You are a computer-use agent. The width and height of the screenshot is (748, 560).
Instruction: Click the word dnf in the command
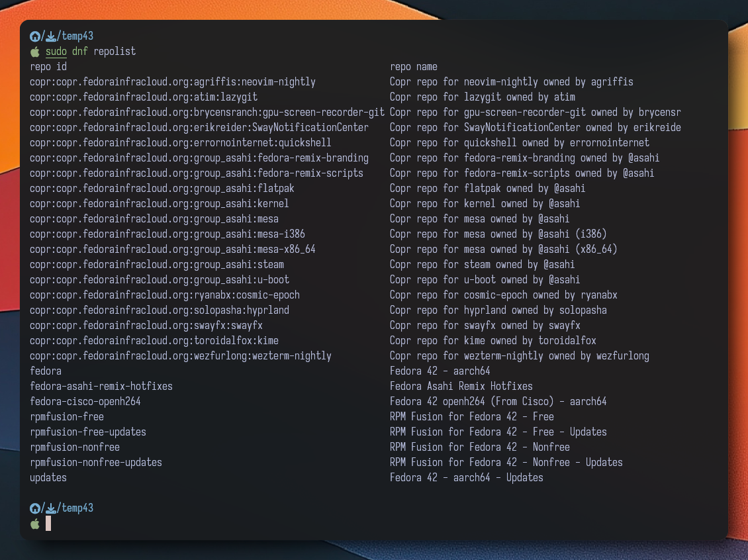[x=79, y=52]
